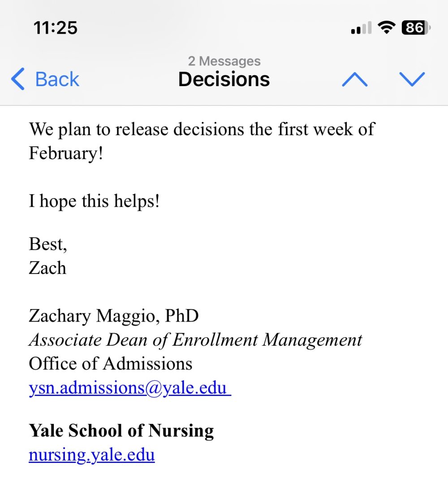Tap the Wi-Fi status icon

point(387,28)
